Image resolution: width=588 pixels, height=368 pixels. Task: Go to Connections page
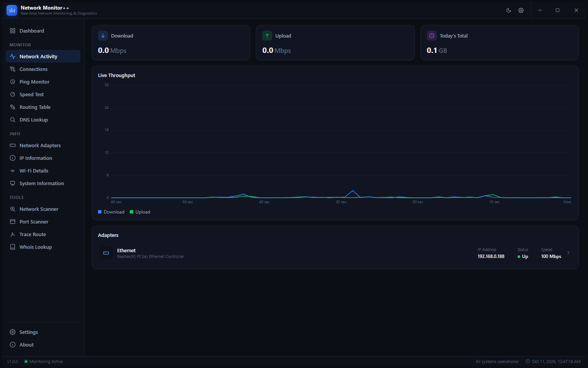point(43,69)
